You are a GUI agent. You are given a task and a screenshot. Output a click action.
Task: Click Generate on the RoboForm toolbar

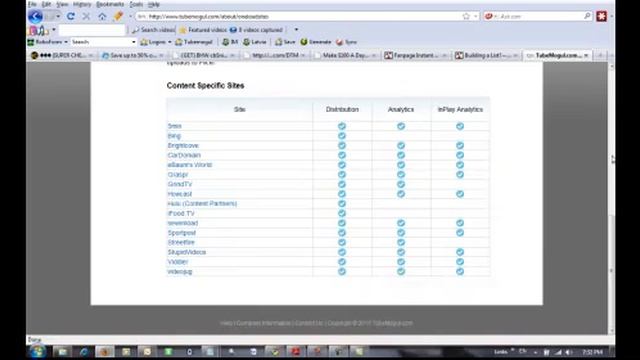tap(316, 42)
